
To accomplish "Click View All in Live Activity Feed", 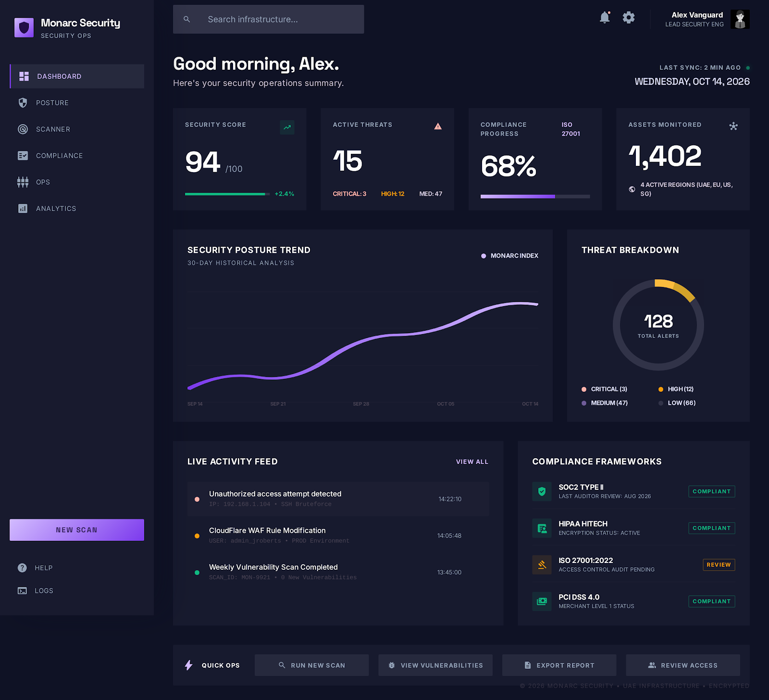I will (x=472, y=462).
